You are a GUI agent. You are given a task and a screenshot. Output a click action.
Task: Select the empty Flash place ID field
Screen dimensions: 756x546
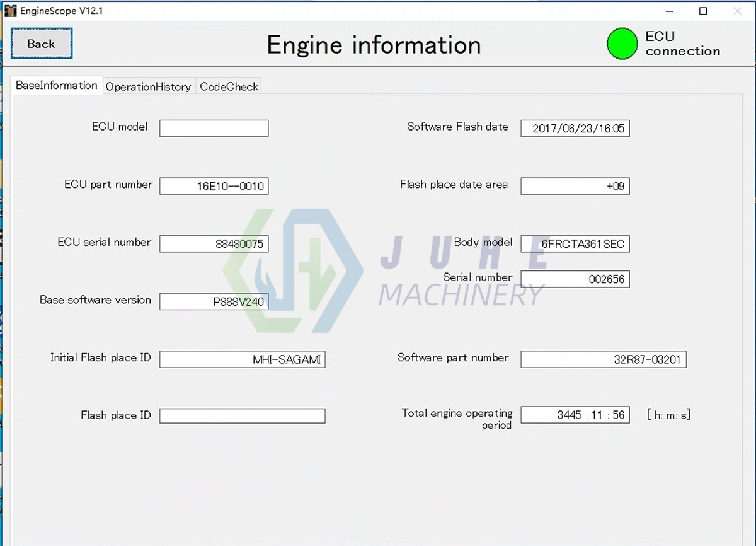pyautogui.click(x=242, y=415)
